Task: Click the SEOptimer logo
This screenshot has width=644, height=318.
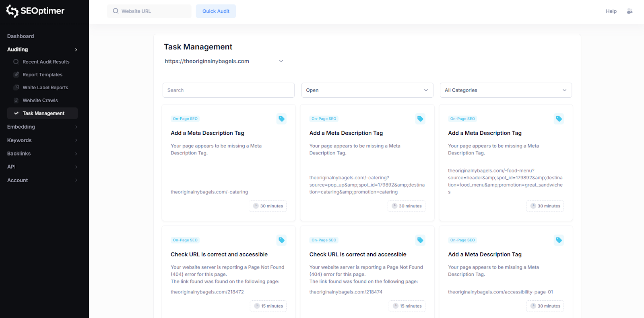Action: pos(35,11)
